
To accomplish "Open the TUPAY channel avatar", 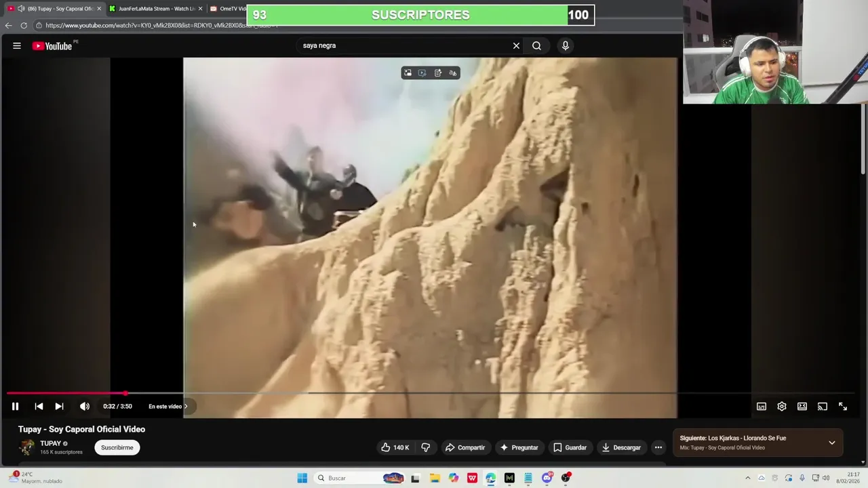I will click(x=27, y=447).
